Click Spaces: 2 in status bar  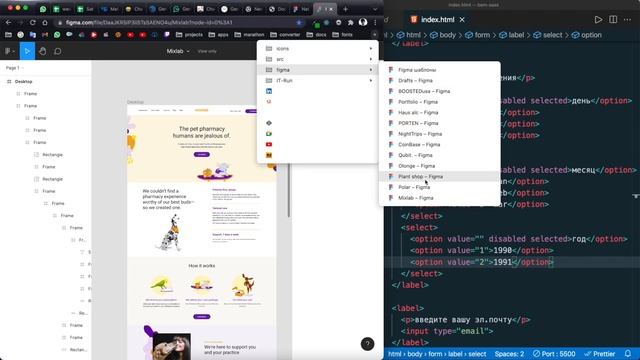[x=509, y=354]
